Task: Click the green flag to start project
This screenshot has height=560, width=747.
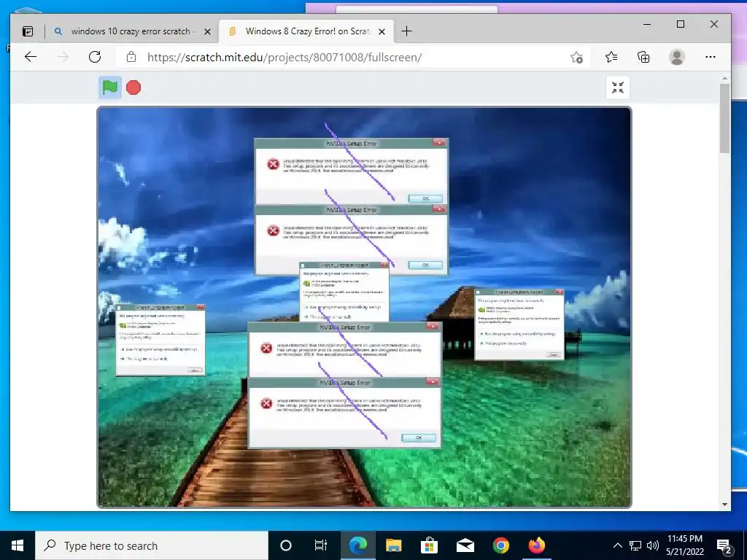Action: click(x=110, y=87)
